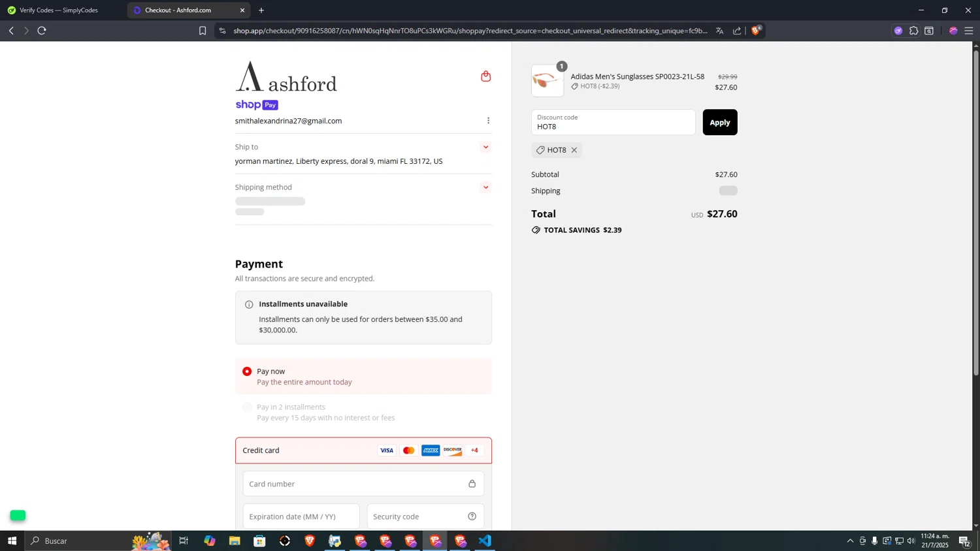Open Microsoft Store from the taskbar
The width and height of the screenshot is (980, 551).
pyautogui.click(x=259, y=541)
